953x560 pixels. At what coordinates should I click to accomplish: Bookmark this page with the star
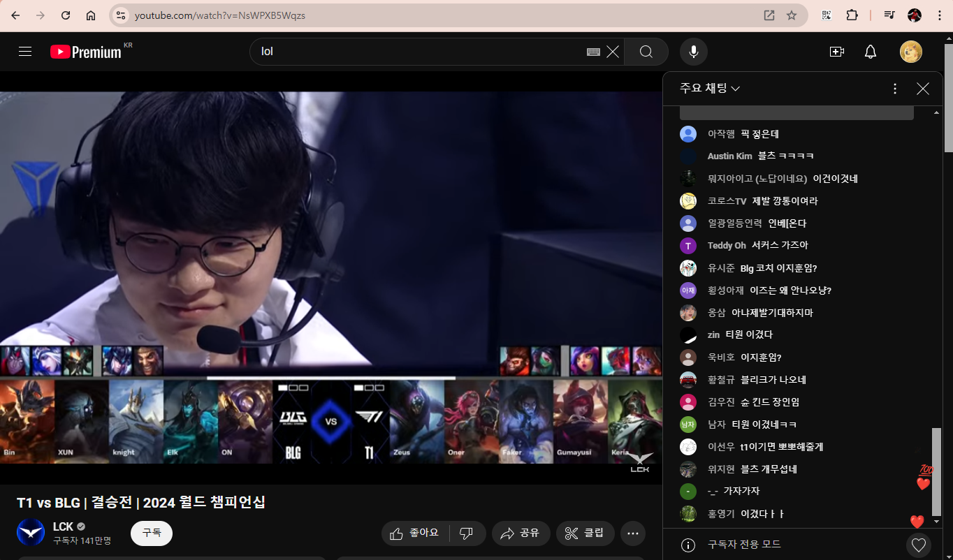(x=792, y=15)
